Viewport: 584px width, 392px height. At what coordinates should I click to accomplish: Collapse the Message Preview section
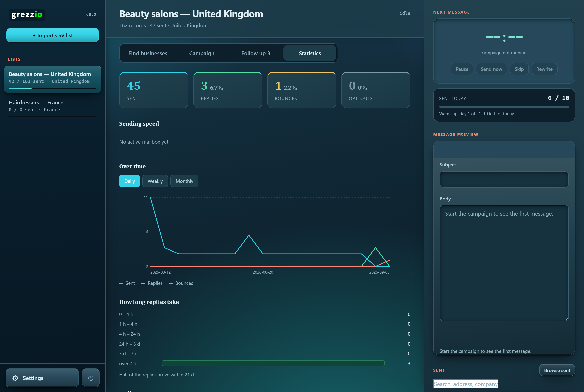(x=574, y=134)
